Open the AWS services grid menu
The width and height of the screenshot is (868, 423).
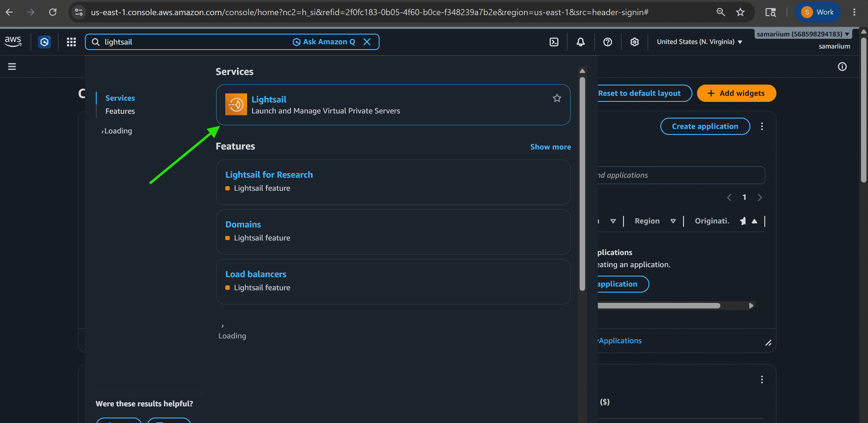click(x=71, y=42)
